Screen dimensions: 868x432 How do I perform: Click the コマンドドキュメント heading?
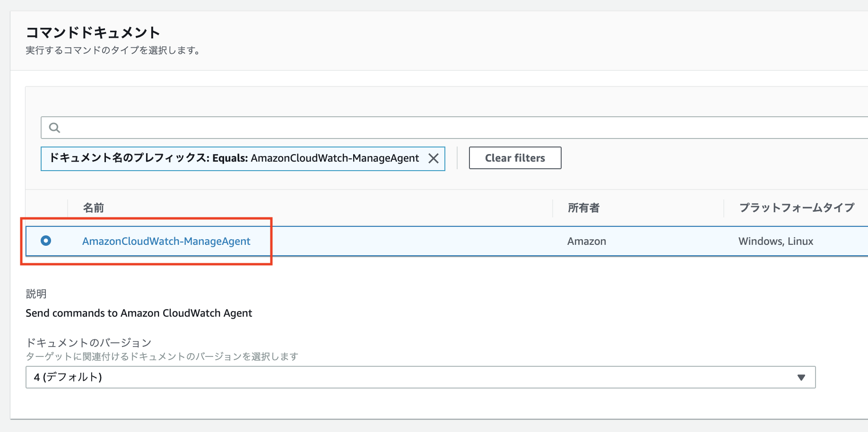pos(93,33)
